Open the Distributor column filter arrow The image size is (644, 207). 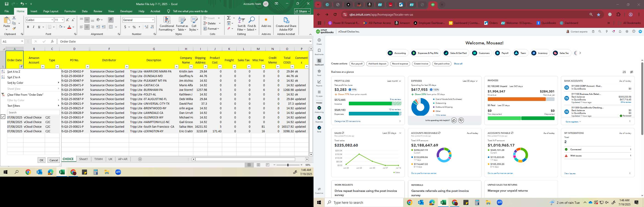(127, 67)
